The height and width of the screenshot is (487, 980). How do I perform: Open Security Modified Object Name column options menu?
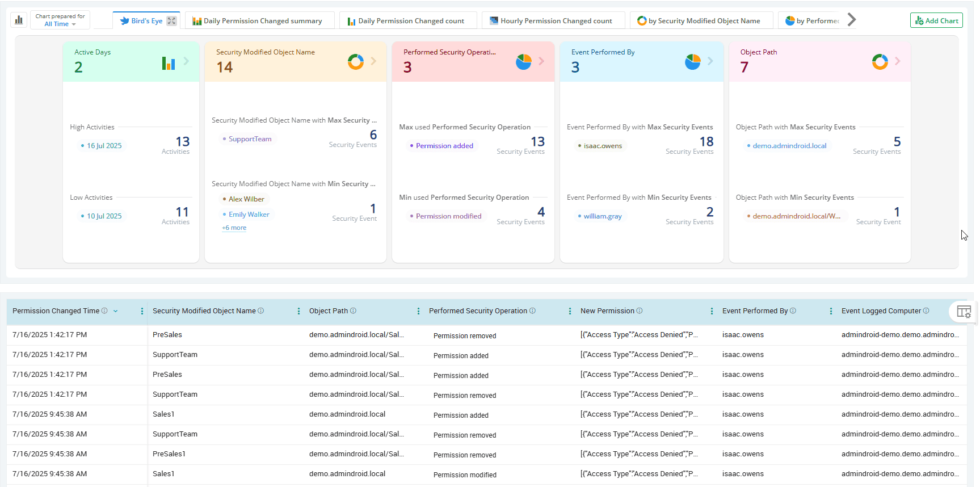(x=298, y=311)
